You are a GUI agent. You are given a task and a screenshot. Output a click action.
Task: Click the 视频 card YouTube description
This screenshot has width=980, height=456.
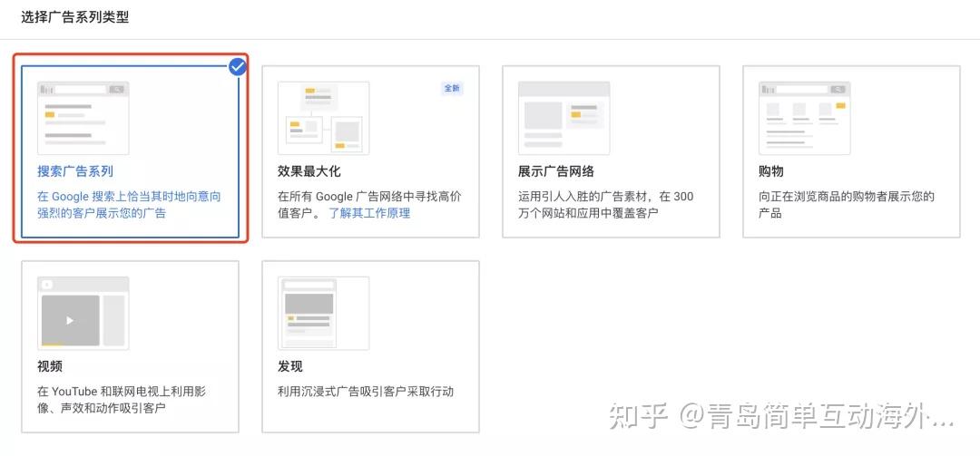(122, 400)
